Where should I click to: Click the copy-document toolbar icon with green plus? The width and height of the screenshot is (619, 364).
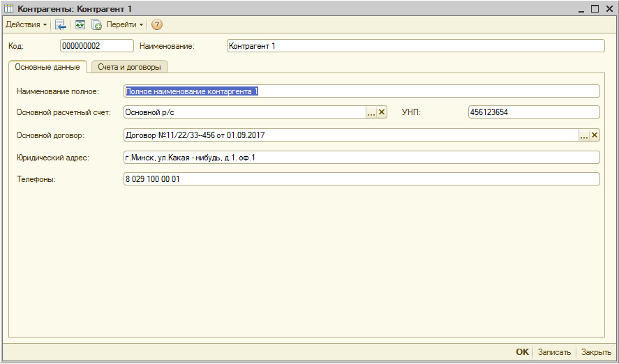96,24
